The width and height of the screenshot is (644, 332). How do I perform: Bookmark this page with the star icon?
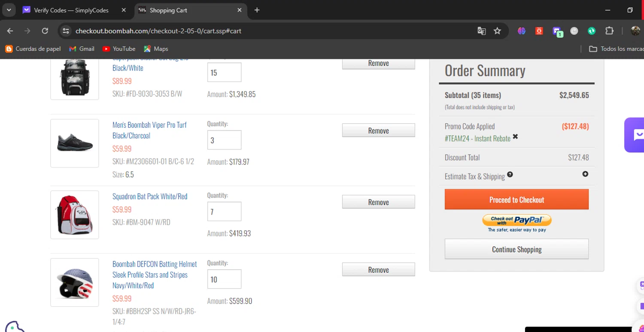[x=497, y=31]
